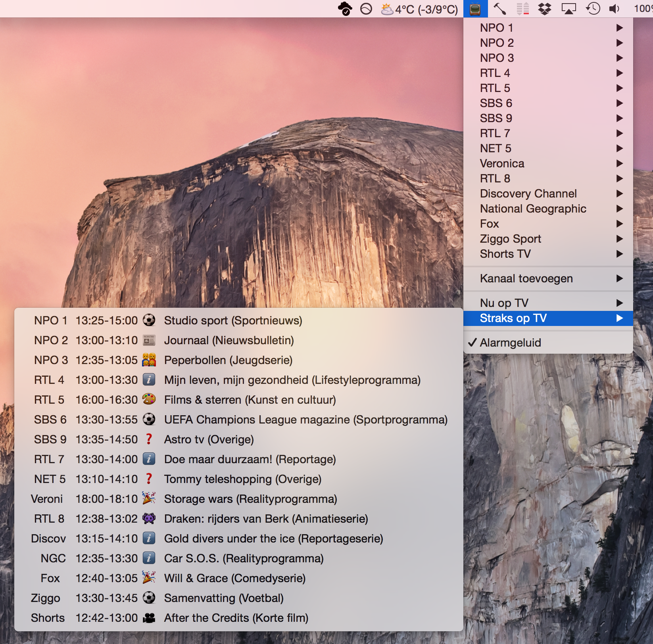
Task: Click the NGC channel label in the list
Action: (53, 558)
